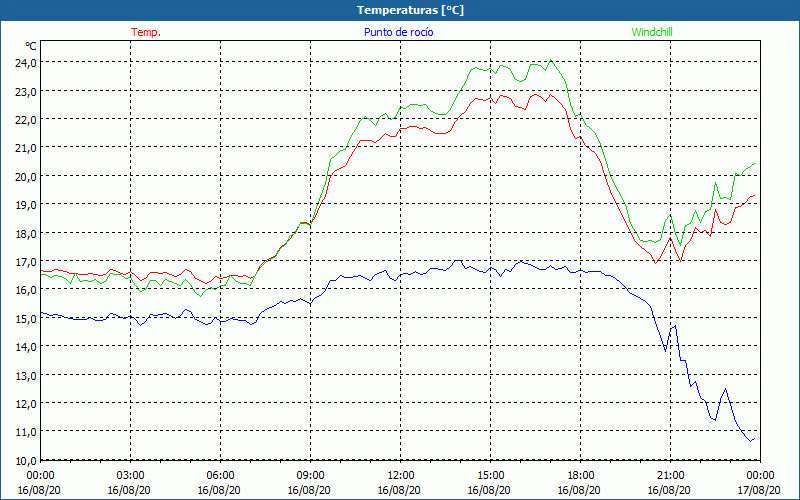
Task: Click the '12:00' time axis label
Action: click(401, 476)
